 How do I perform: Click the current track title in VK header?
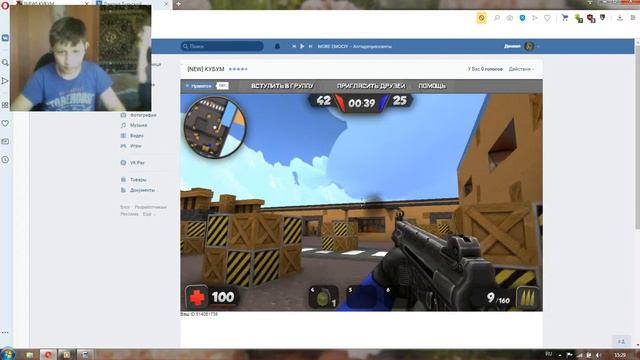click(x=355, y=47)
